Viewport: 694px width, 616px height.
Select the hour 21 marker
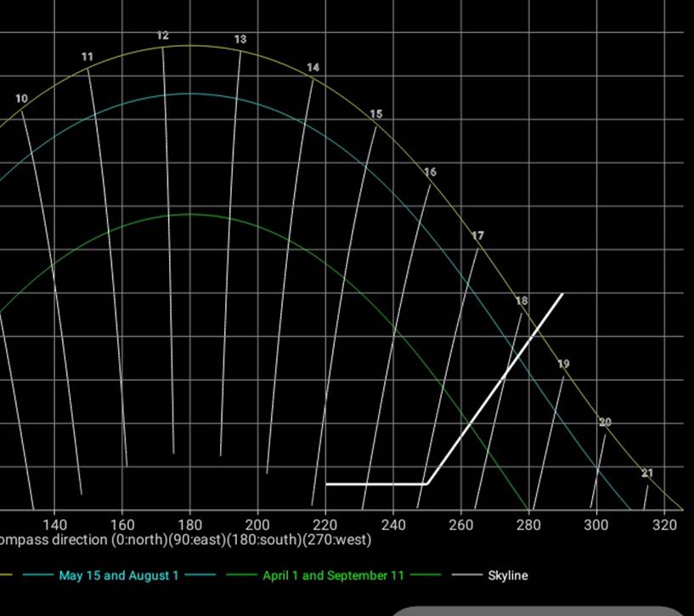647,474
